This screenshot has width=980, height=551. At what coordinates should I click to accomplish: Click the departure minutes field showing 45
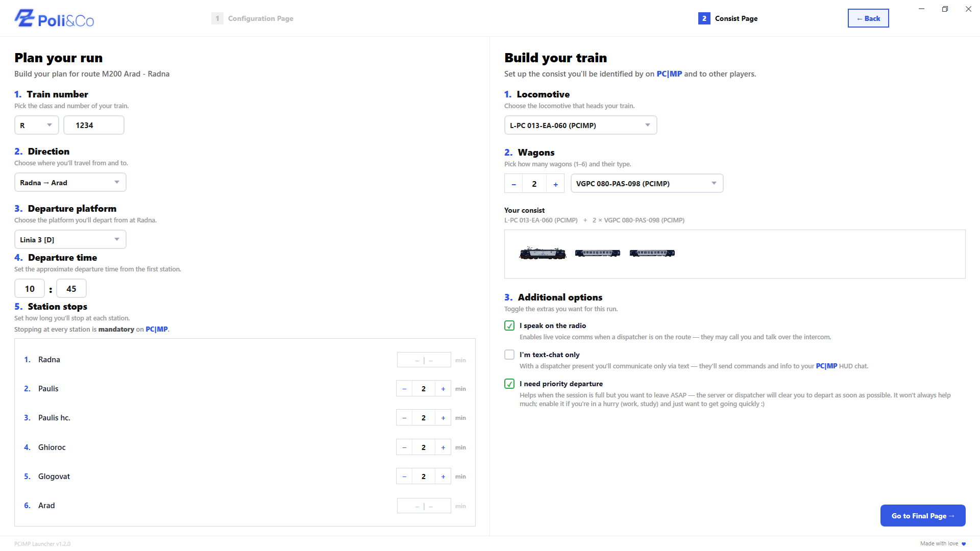click(x=71, y=289)
